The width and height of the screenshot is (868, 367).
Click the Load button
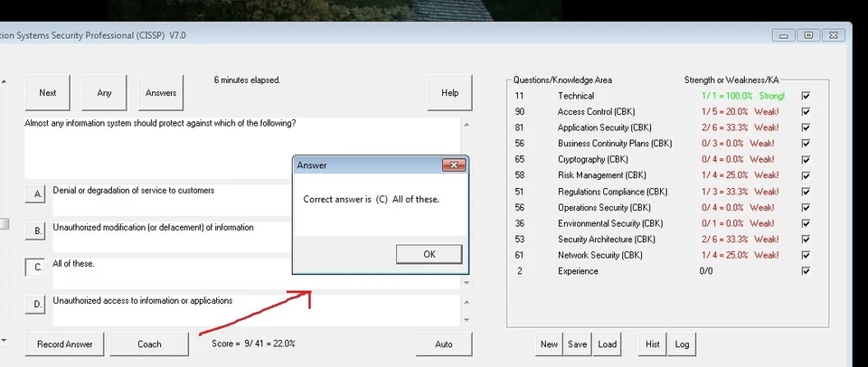pos(608,344)
